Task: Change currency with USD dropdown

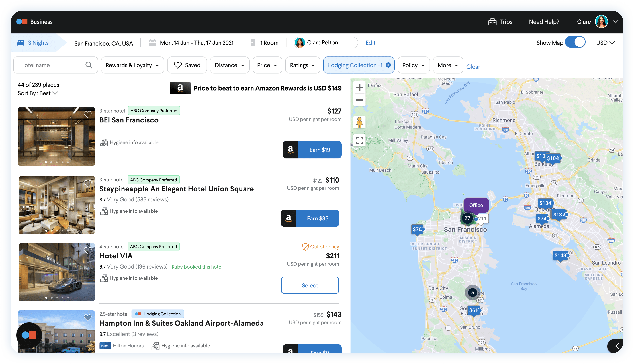Action: pyautogui.click(x=605, y=43)
